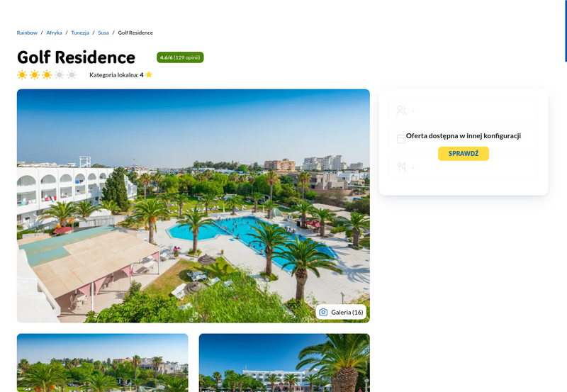567x392 pixels.
Task: Open the Galeria (16) photo gallery
Action: click(x=341, y=312)
